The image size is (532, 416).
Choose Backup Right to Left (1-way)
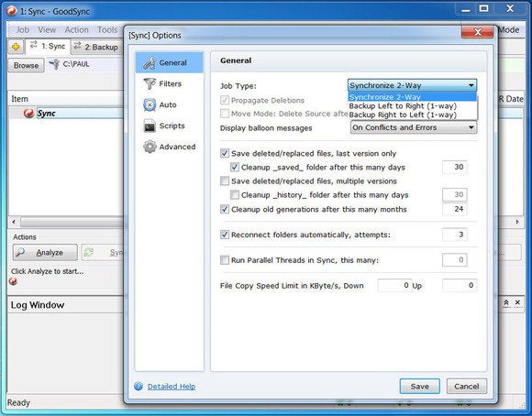(412, 115)
